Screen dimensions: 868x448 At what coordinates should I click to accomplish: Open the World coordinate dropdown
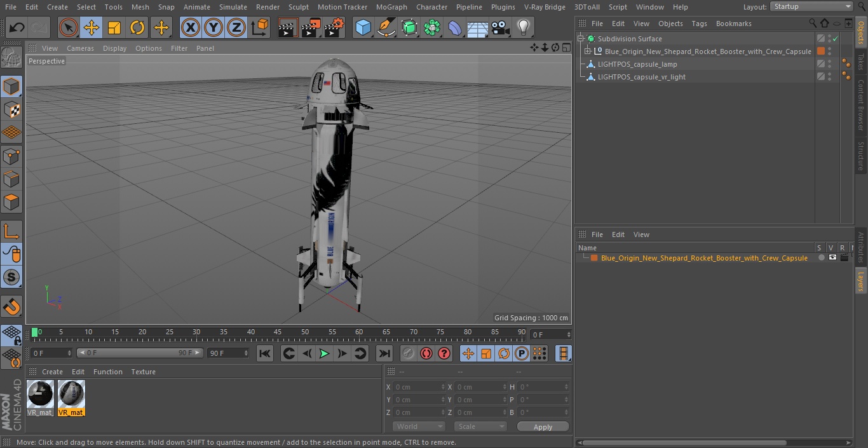tap(419, 426)
